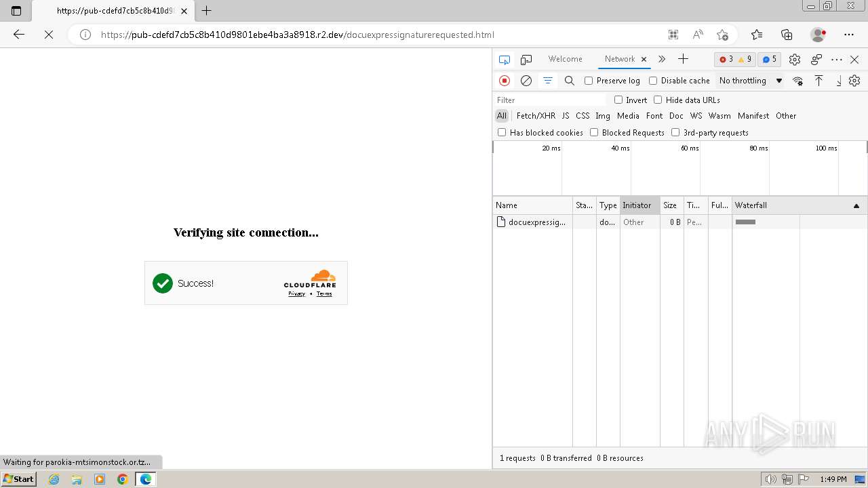The image size is (868, 488).
Task: Open network conditions icon
Action: [797, 81]
